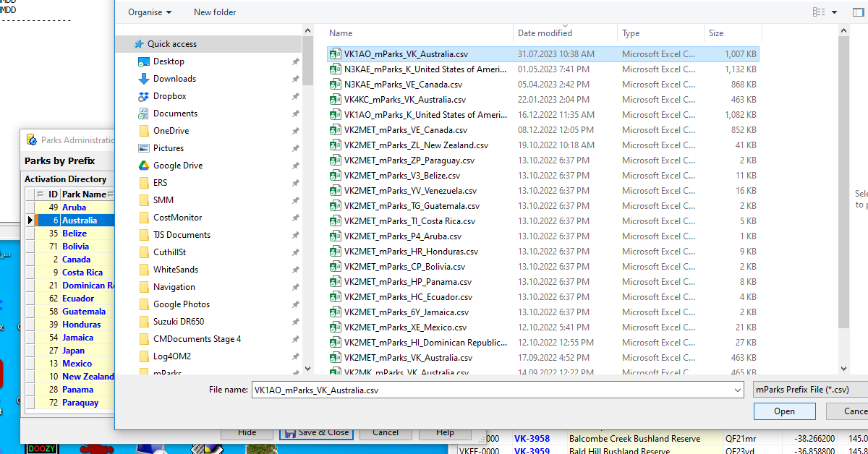
Task: Select file VK2MET_mParks_ZP_Paraguay.csv
Action: pos(542,160)
